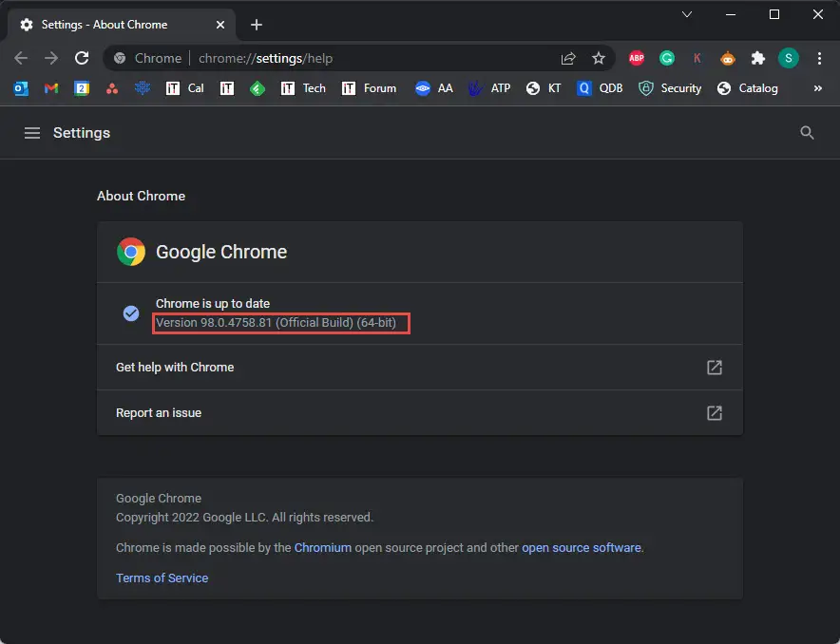Open the Extensions puzzle piece menu
Image resolution: width=840 pixels, height=644 pixels.
coord(757,58)
